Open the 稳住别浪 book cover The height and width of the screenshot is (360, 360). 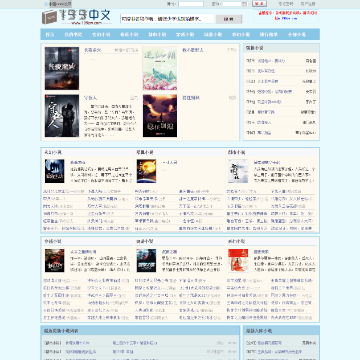(x=160, y=116)
